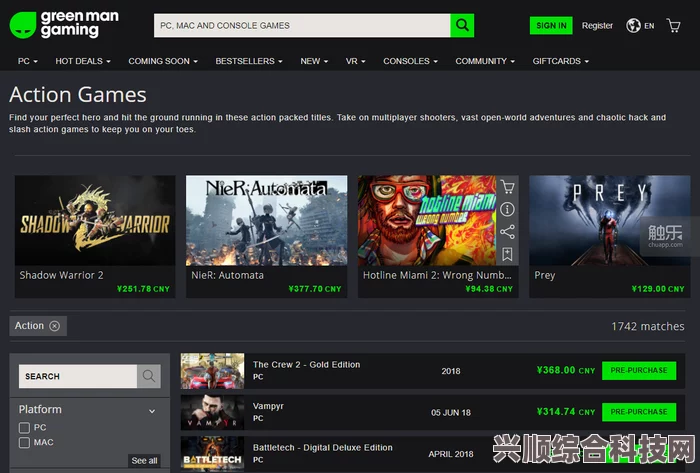Open the BESTSELLERS dropdown menu
Image resolution: width=700 pixels, height=473 pixels.
(249, 61)
